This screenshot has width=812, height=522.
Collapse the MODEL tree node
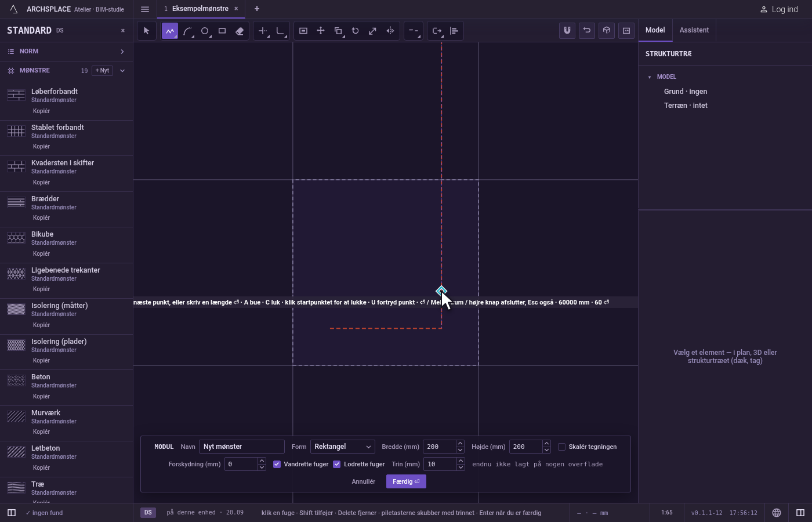(x=650, y=77)
